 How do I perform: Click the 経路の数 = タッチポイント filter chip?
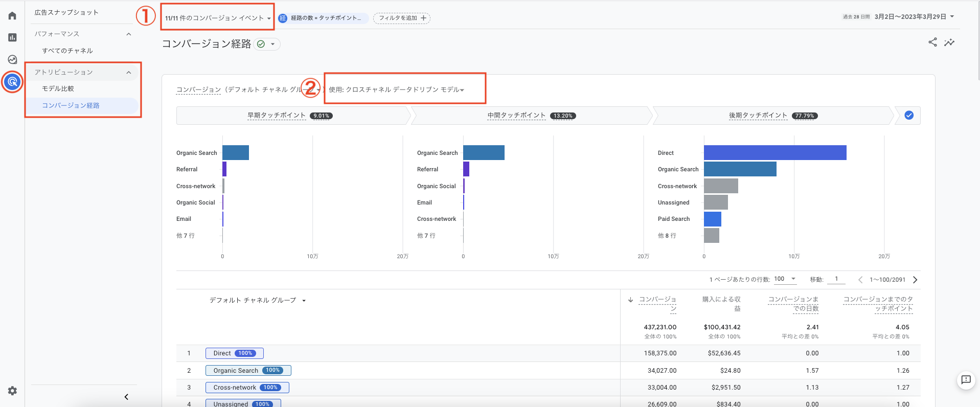pos(323,18)
